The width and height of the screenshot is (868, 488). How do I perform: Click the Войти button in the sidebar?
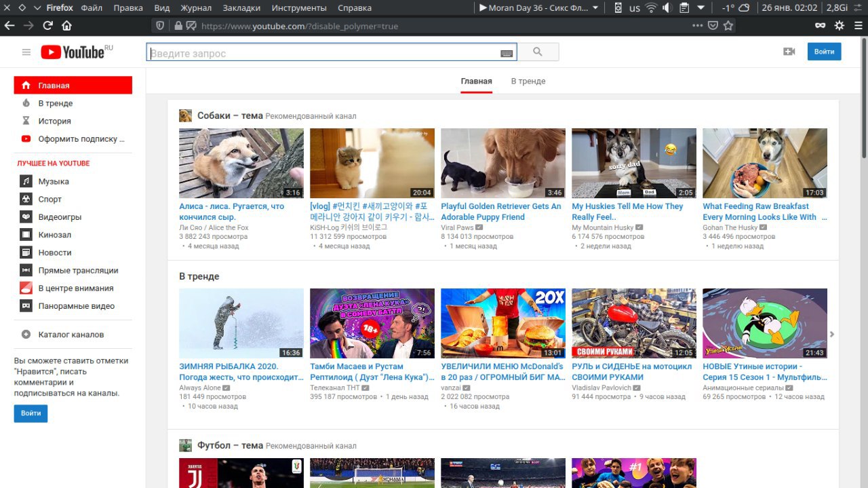pyautogui.click(x=31, y=413)
